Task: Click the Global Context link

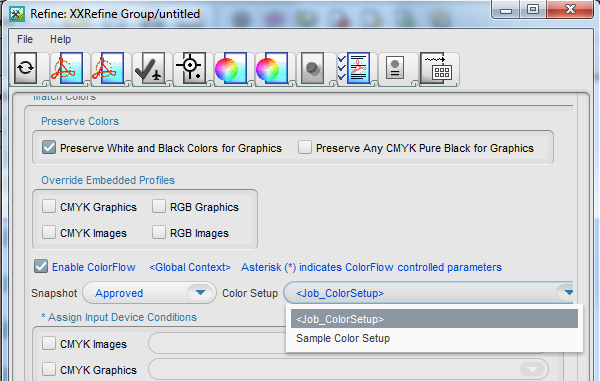Action: (x=190, y=267)
